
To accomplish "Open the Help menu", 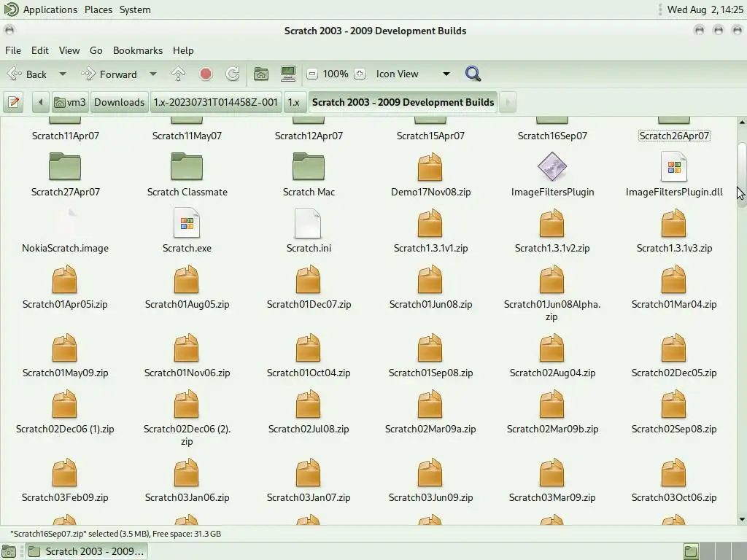I will point(183,50).
